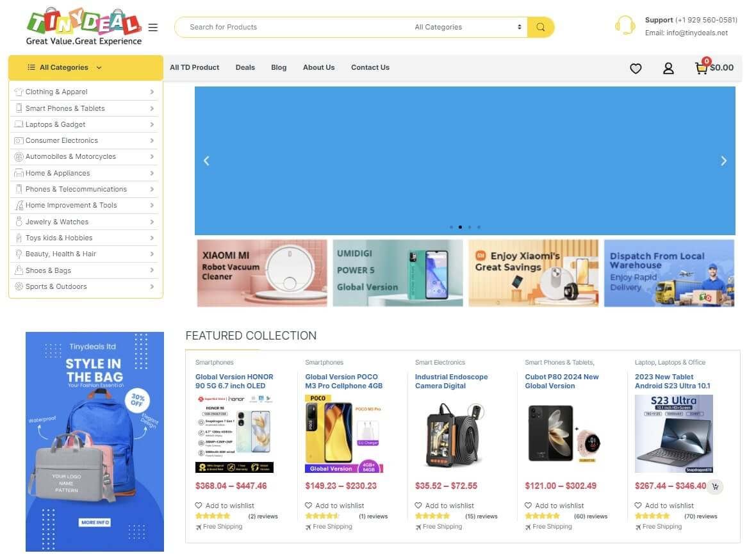756x560 pixels.
Task: Add POCO M3 Pro to wishlist
Action: 334,506
